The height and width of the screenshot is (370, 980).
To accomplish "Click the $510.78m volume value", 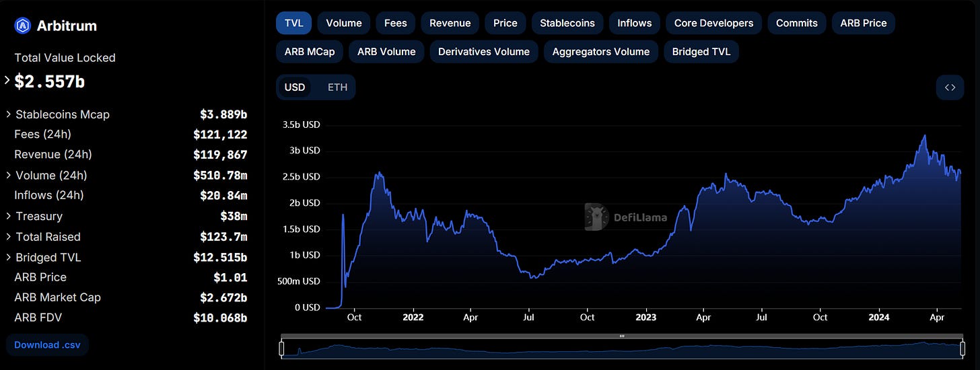I will coord(220,175).
